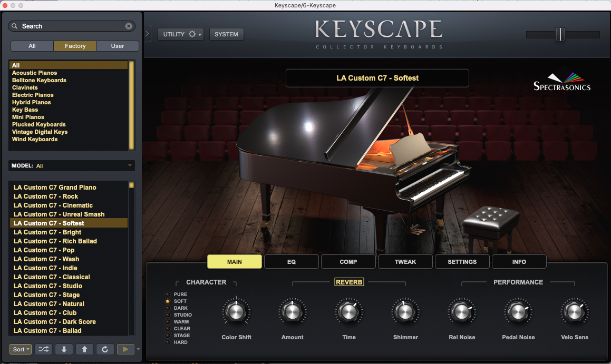Click the reverb Amount knob
This screenshot has width=611, height=364.
292,311
